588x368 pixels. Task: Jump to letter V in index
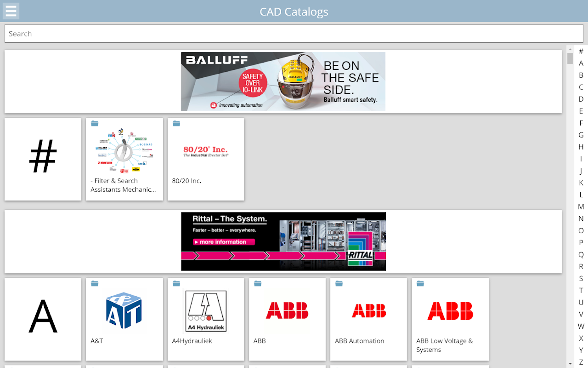click(x=581, y=314)
